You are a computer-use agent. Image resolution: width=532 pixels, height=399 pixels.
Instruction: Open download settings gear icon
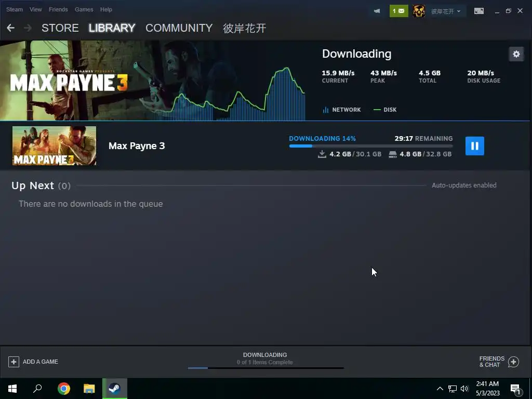[516, 54]
